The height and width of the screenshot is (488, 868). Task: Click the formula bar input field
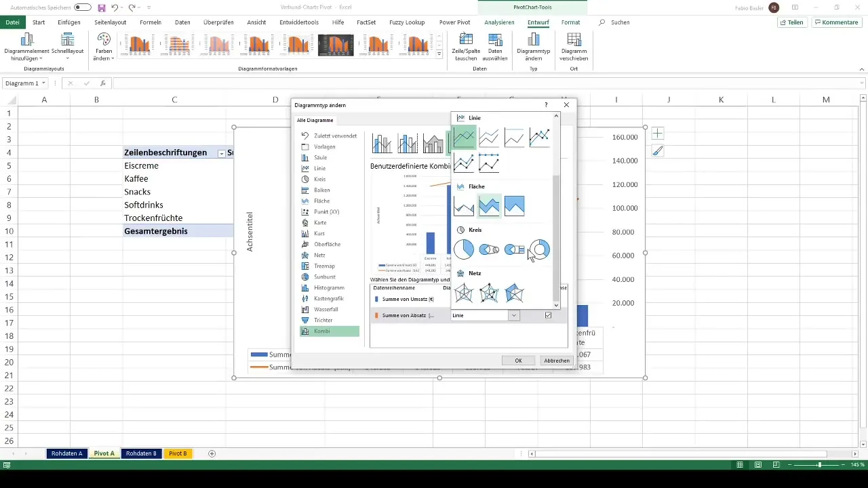click(488, 83)
